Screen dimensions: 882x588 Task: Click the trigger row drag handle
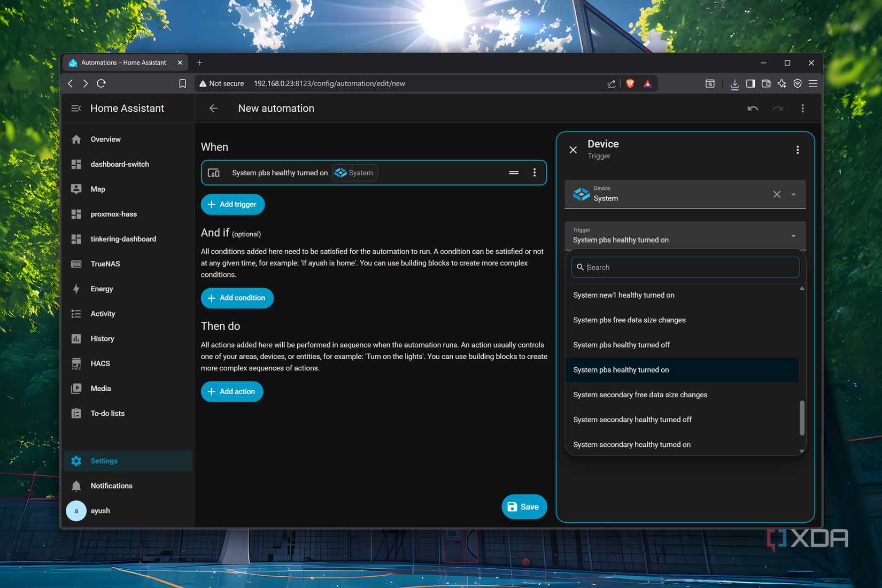(514, 173)
